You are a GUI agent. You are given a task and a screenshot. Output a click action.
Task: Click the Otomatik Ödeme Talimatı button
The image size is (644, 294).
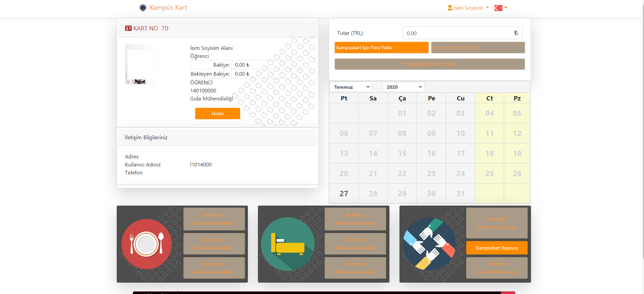coord(430,64)
